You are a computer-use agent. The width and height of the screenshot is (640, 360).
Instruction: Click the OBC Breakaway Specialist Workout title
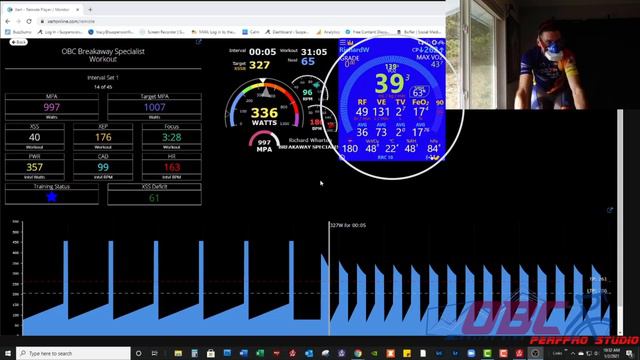point(103,55)
